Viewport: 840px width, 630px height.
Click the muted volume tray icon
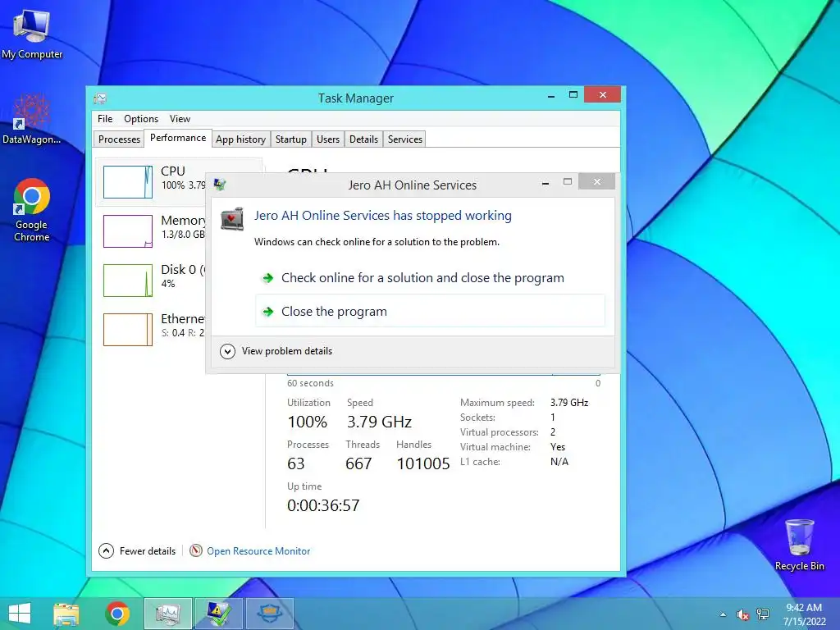[742, 614]
